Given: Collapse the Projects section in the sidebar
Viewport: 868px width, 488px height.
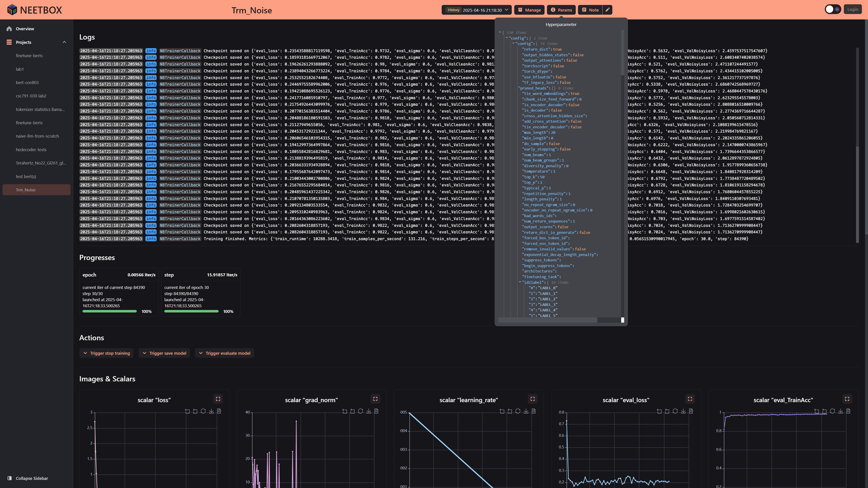Looking at the screenshot, I should point(64,43).
